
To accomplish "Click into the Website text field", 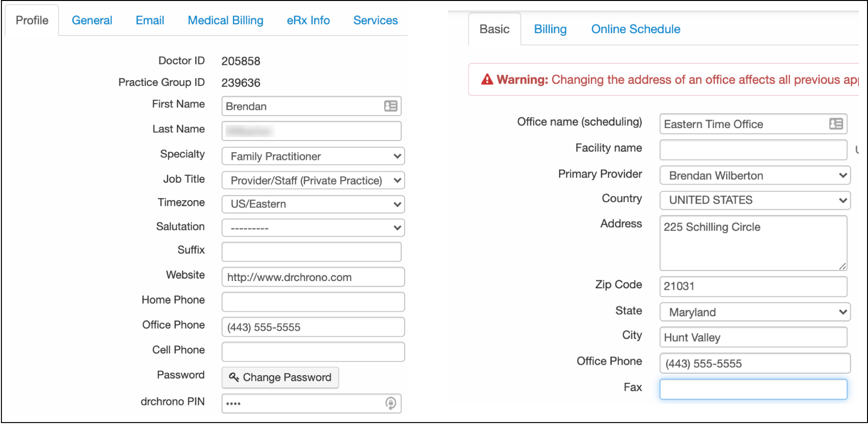I will click(x=313, y=277).
